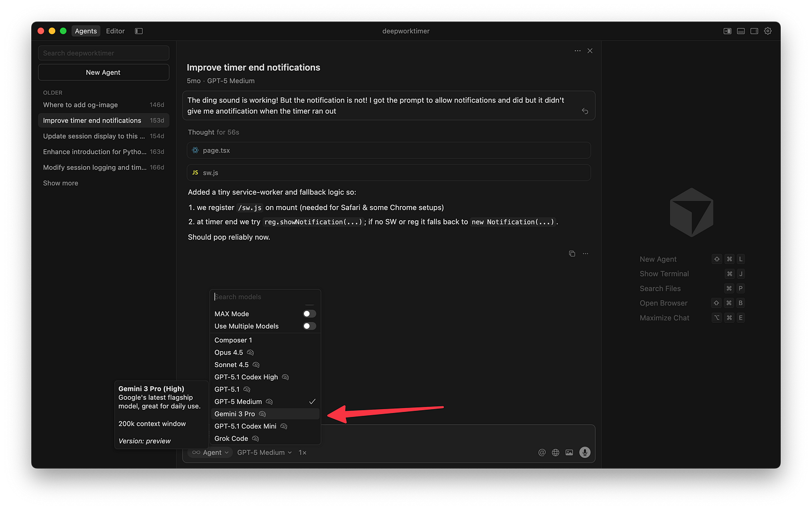Open the GPT-5 Medium model selector dropdown
812x510 pixels.
(x=264, y=452)
